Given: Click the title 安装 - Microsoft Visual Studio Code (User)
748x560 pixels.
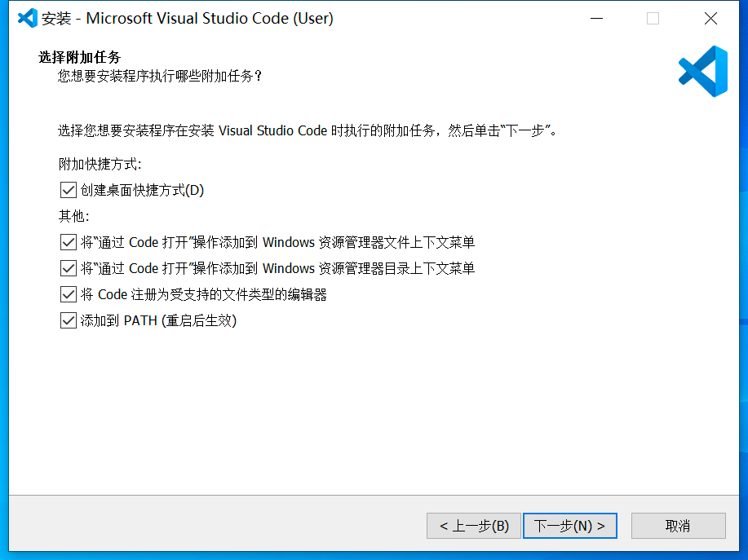Looking at the screenshot, I should [188, 18].
